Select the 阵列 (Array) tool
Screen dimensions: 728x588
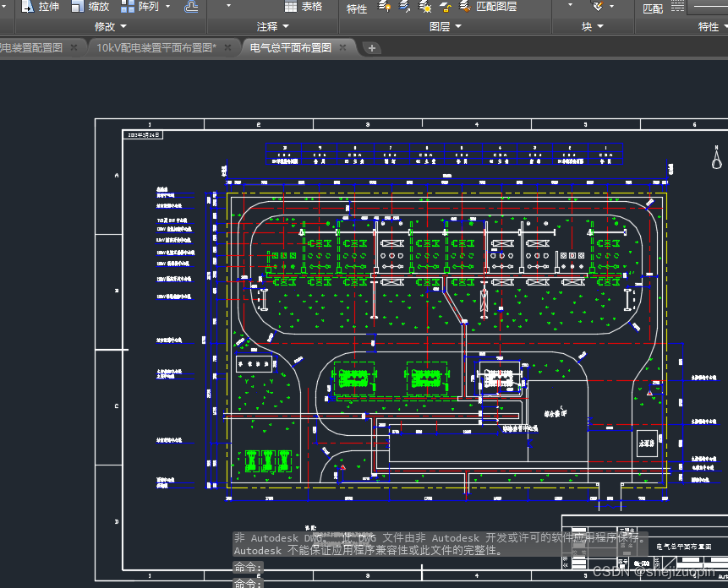coord(140,7)
